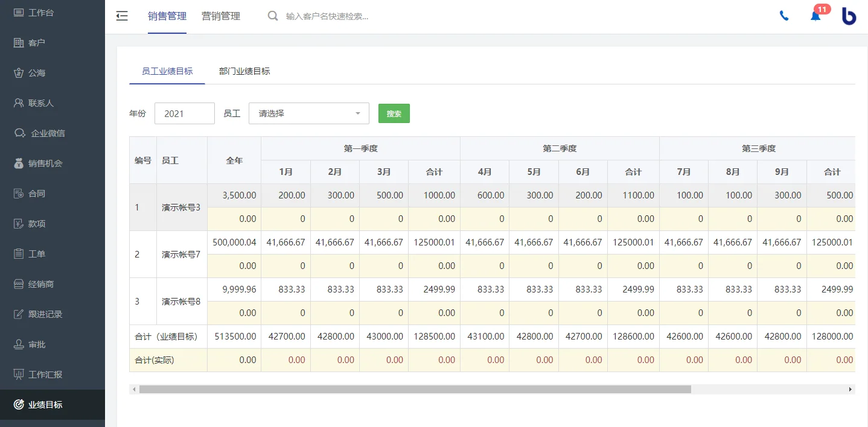Collapse the sidebar with the menu toggle icon
Screen dimensions: 868x427
click(122, 16)
